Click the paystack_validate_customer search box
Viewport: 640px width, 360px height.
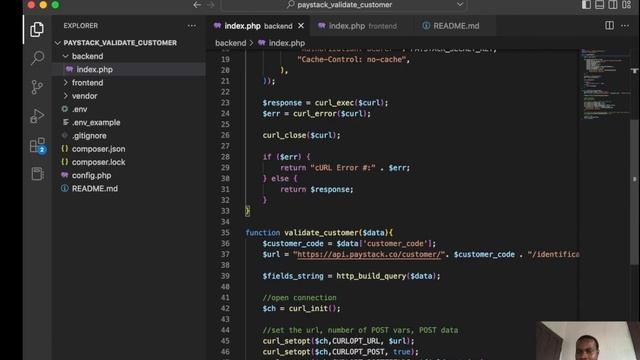coord(344,5)
